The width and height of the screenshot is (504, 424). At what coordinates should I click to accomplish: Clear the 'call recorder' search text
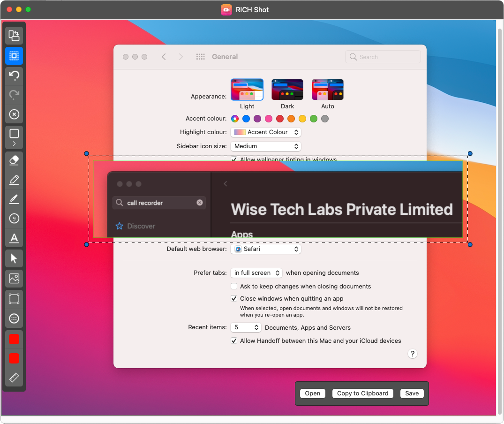pos(200,203)
